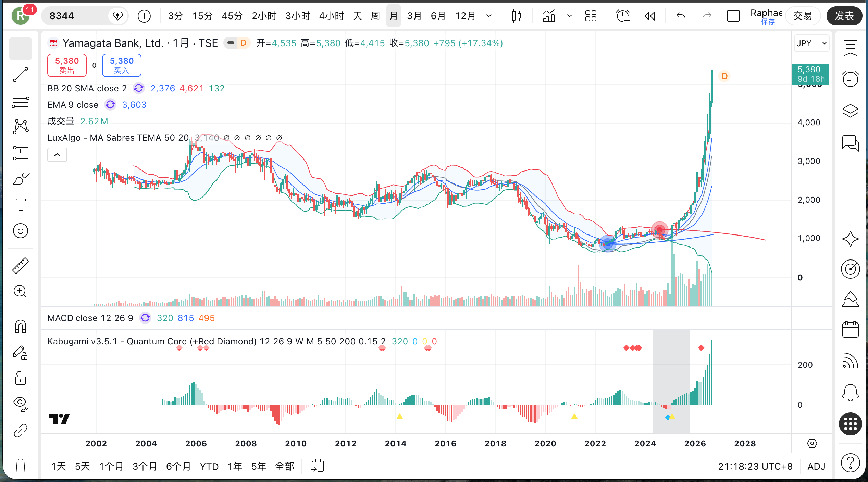Start bar replay with the rewind icon

[x=649, y=16]
